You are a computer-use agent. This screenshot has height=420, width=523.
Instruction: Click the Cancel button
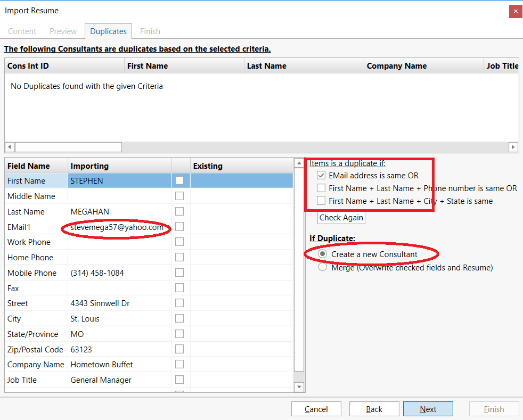pyautogui.click(x=316, y=409)
